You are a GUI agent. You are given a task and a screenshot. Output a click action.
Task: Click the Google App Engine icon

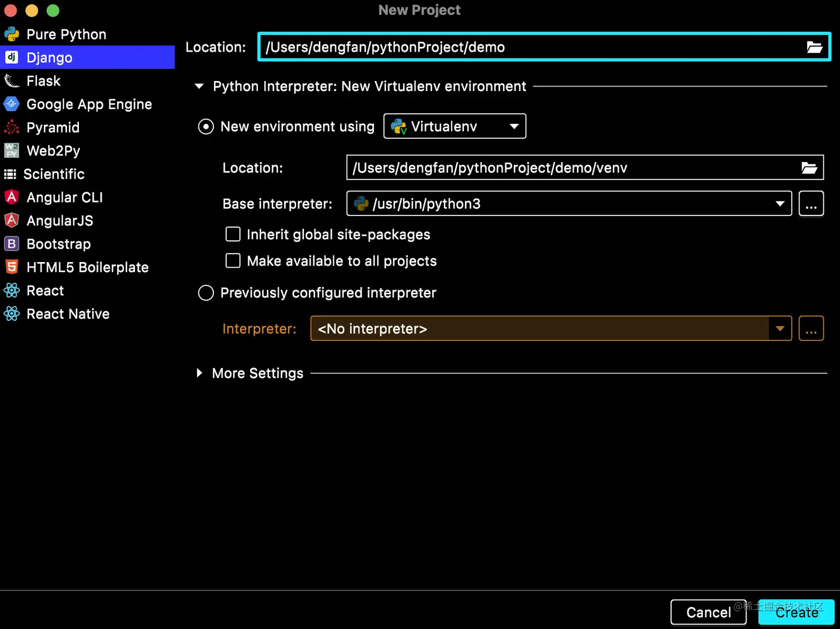coord(12,104)
